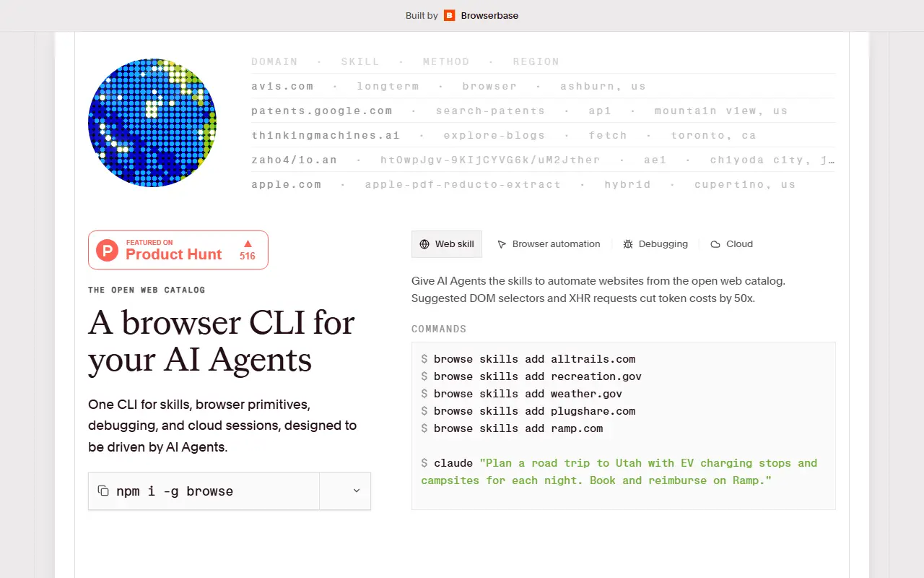Click the Browserbase logo icon
This screenshot has width=924, height=578.
click(450, 15)
